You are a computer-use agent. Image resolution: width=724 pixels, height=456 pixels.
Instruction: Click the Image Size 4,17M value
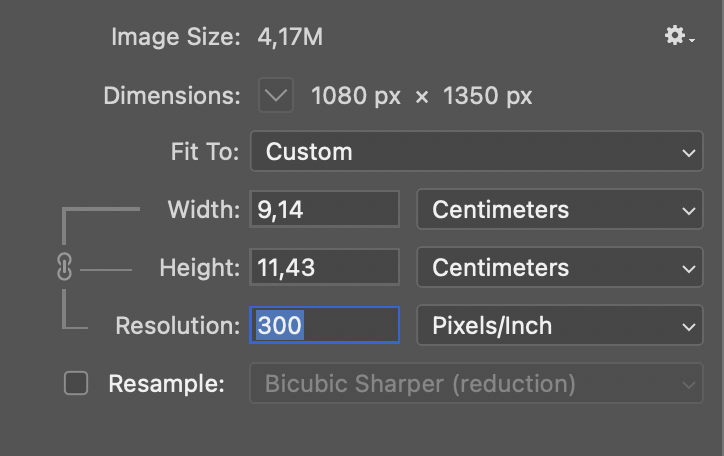point(290,37)
